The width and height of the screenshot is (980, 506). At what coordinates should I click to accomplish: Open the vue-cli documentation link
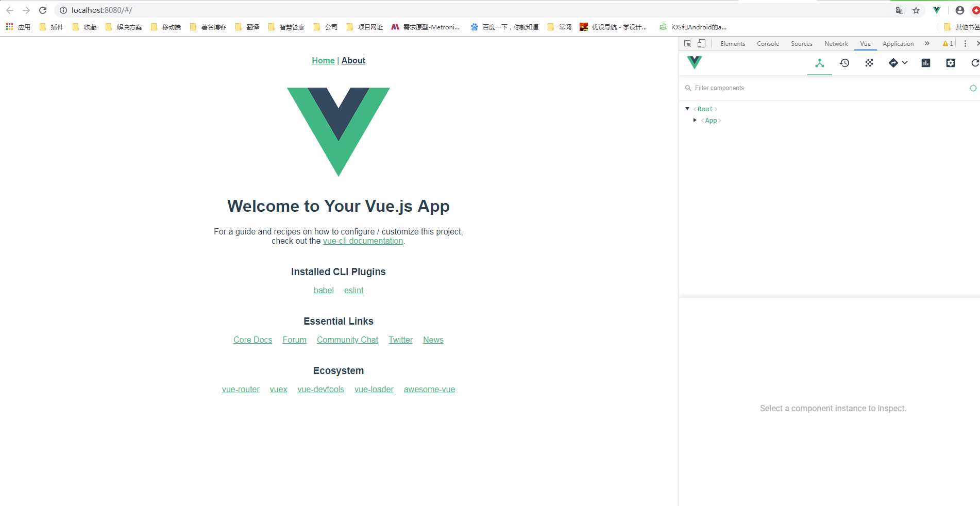point(363,241)
